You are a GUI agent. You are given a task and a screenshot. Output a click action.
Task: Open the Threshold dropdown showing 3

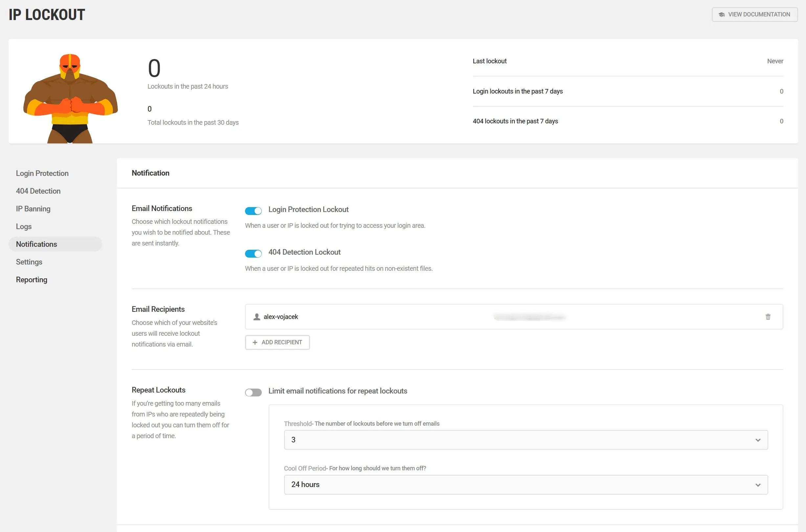coord(526,440)
